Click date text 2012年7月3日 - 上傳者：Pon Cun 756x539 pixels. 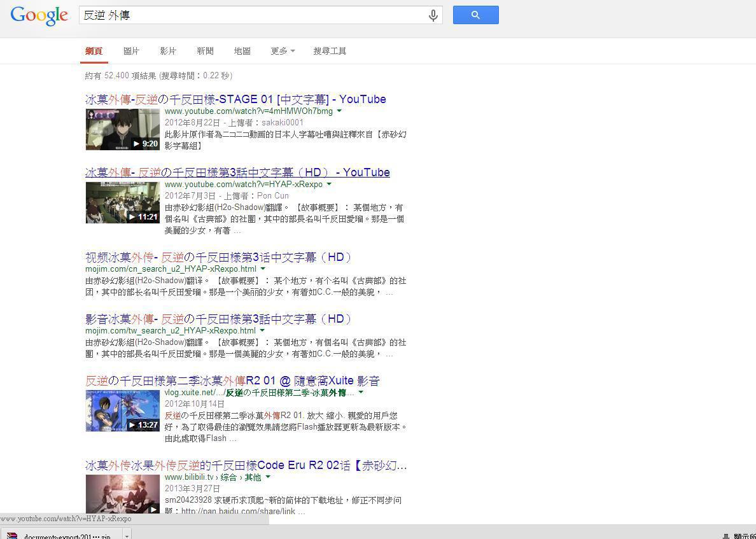227,196
